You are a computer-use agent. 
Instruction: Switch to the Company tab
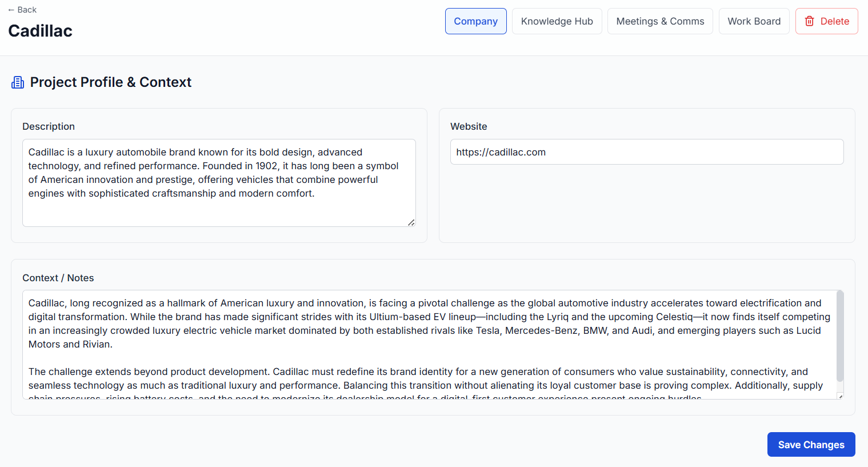[475, 21]
